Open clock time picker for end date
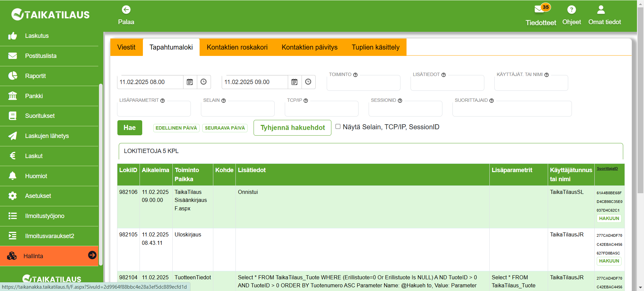Image resolution: width=644 pixels, height=291 pixels. click(308, 82)
